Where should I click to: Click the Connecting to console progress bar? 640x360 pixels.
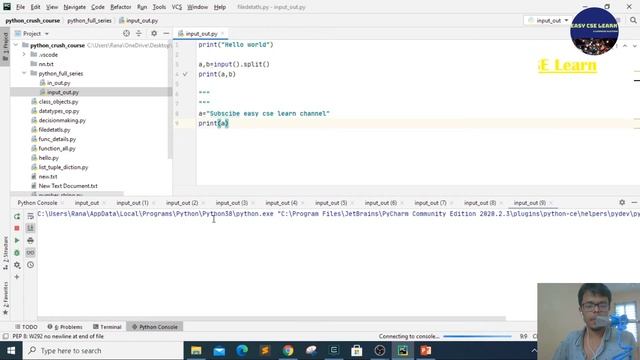click(477, 336)
